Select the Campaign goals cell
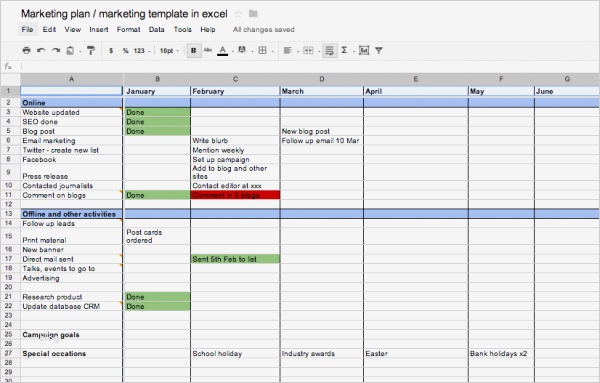This screenshot has height=383, width=600. pyautogui.click(x=72, y=334)
